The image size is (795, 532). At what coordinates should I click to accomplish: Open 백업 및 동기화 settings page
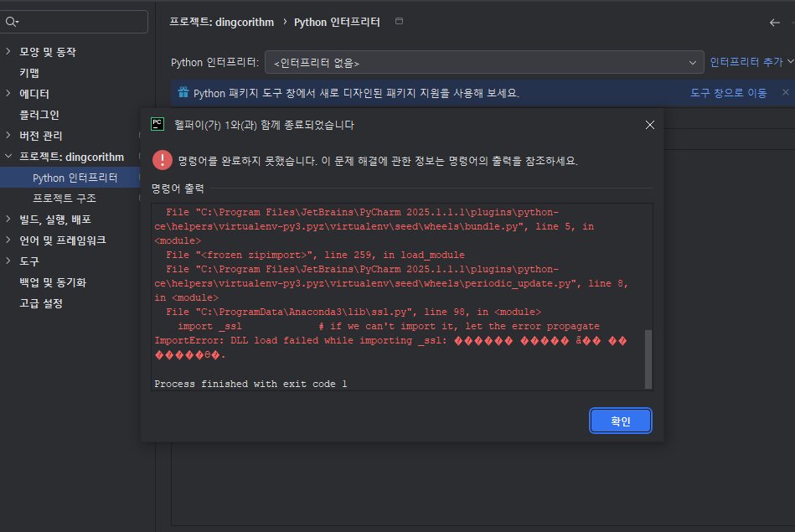click(x=53, y=282)
